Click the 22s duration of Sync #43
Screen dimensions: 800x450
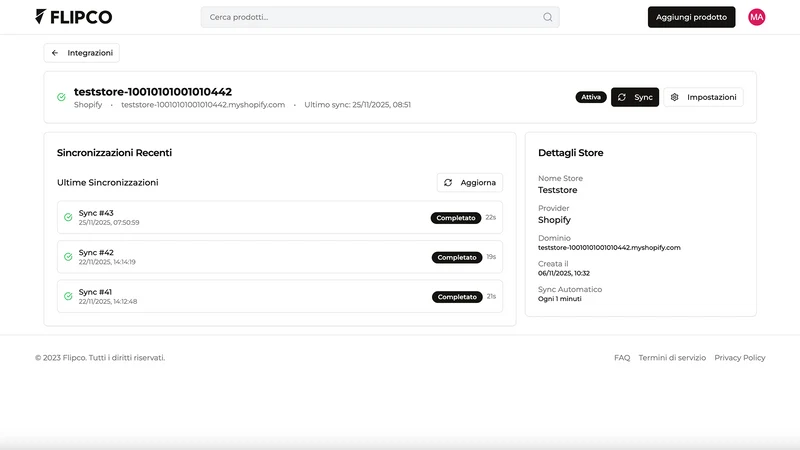pyautogui.click(x=491, y=217)
